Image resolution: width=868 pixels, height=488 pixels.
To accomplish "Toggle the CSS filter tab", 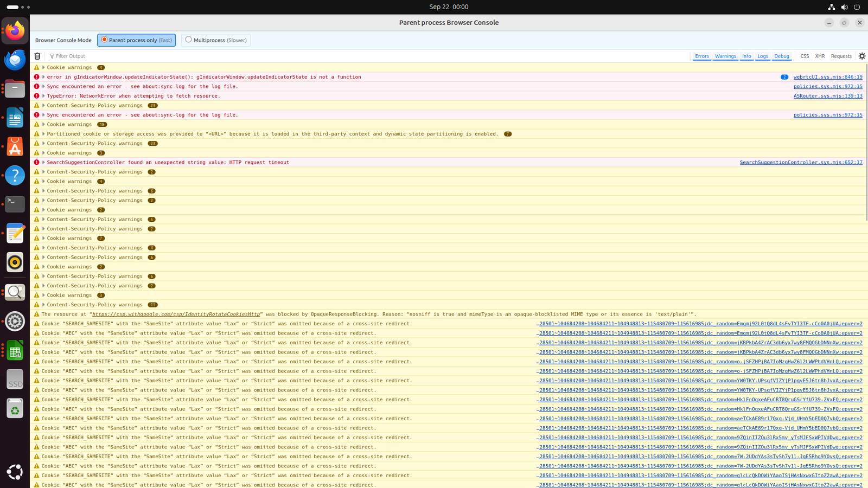I will pos(805,56).
